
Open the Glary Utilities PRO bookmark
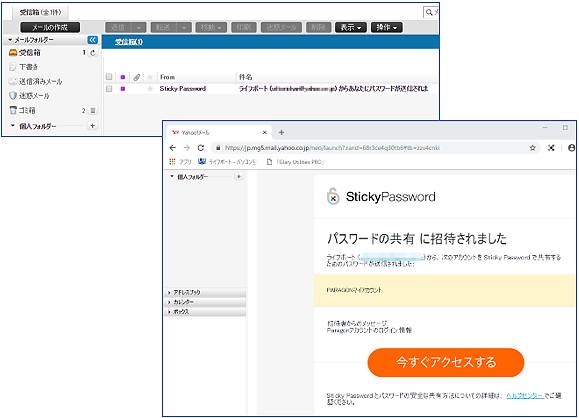click(x=295, y=162)
